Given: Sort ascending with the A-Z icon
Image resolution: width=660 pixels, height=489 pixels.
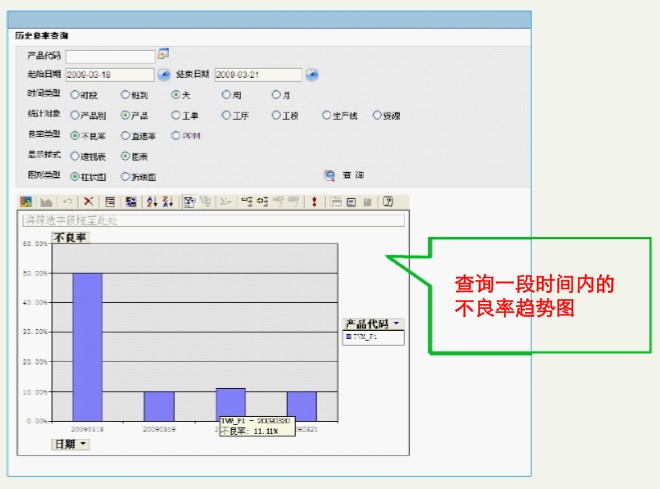Looking at the screenshot, I should [x=152, y=202].
